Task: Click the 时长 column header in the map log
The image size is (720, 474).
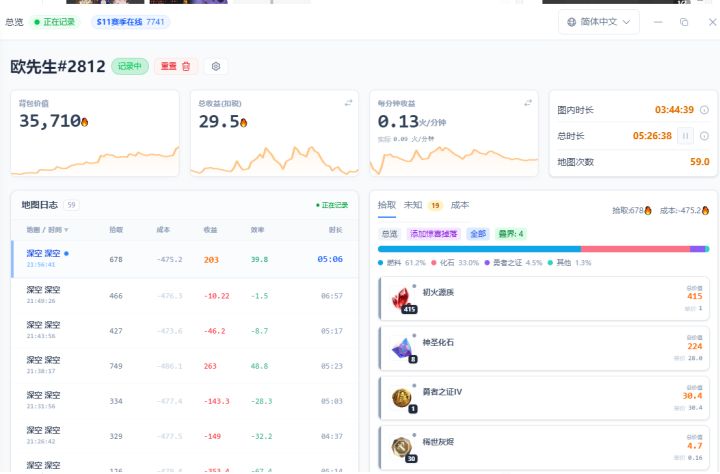Action: click(336, 230)
